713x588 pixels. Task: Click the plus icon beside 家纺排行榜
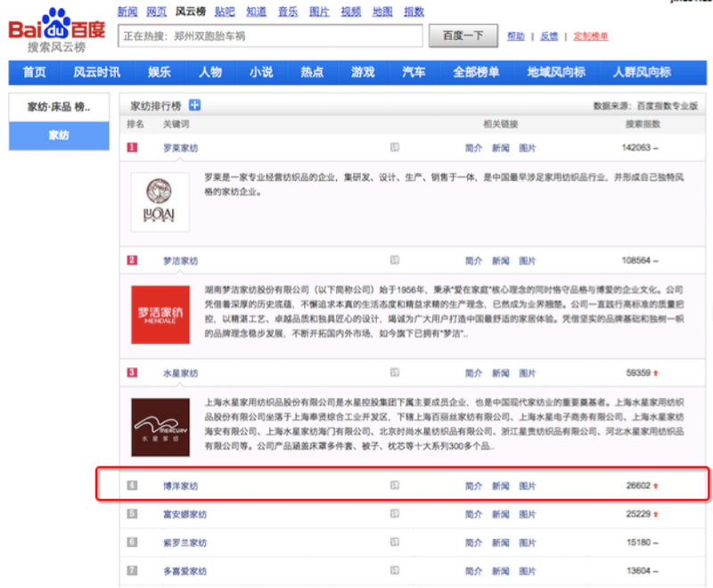pyautogui.click(x=194, y=105)
